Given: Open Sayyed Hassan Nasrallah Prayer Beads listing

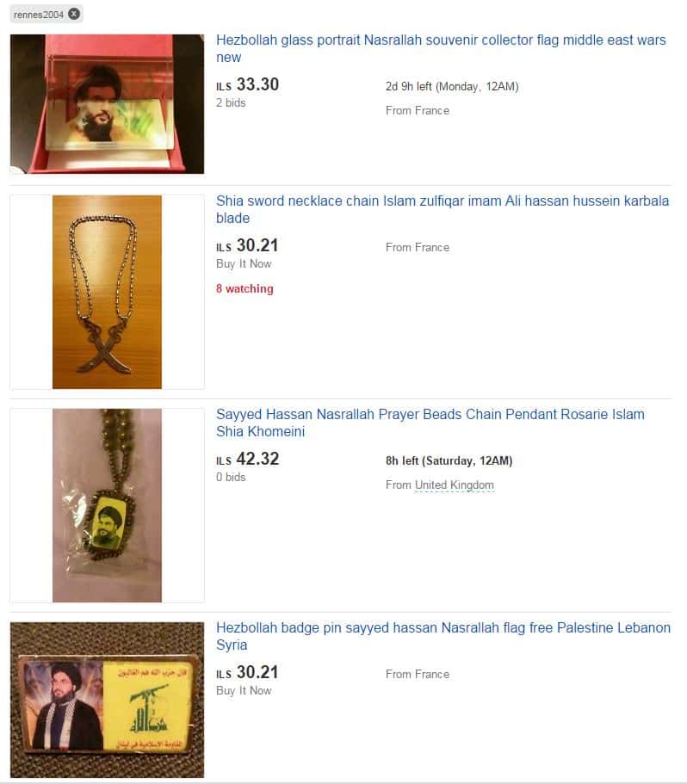Looking at the screenshot, I should pyautogui.click(x=430, y=423).
